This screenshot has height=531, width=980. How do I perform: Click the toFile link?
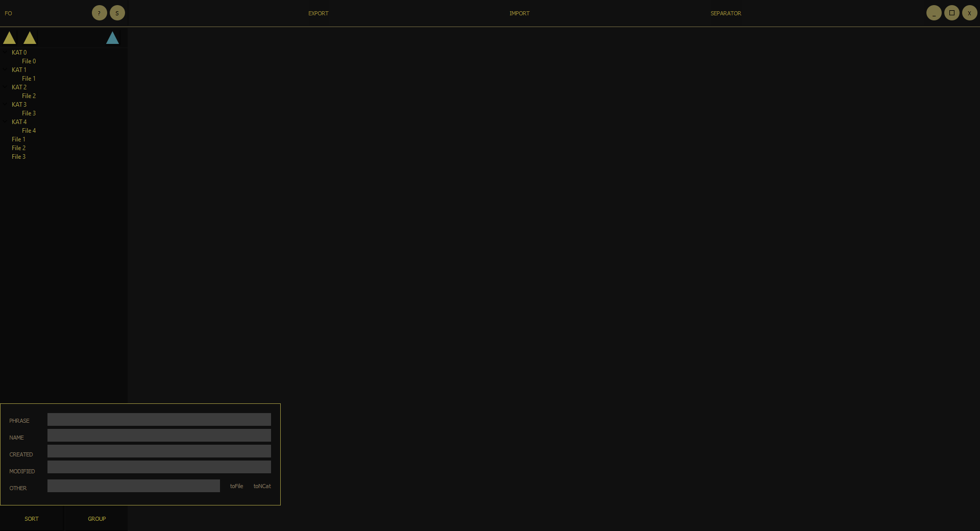point(236,486)
